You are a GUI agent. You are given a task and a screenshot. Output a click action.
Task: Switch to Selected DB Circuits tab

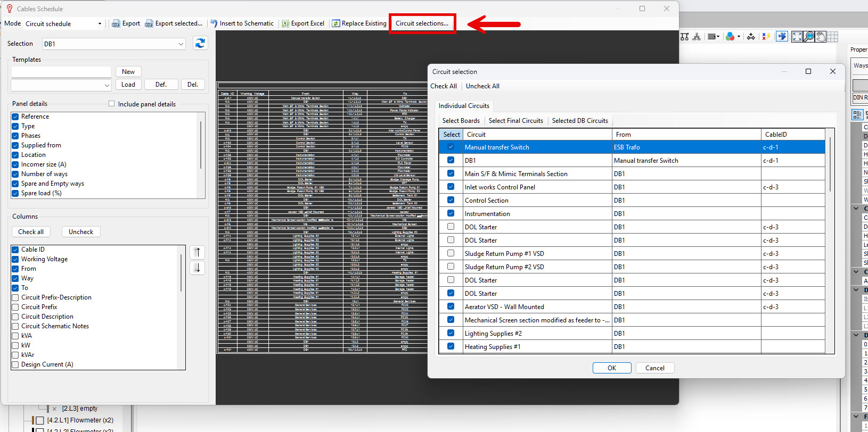(x=580, y=121)
